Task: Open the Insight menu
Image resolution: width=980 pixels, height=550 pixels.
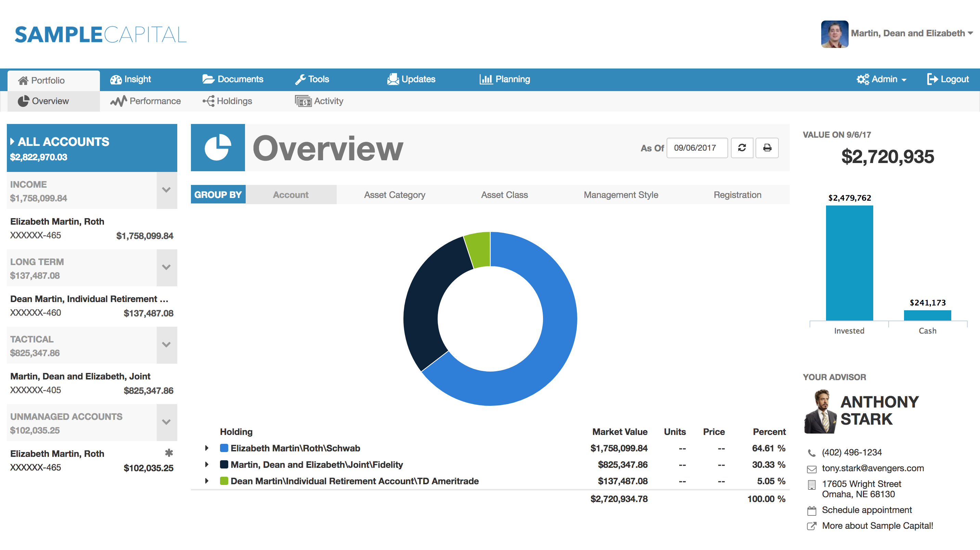Action: tap(130, 79)
